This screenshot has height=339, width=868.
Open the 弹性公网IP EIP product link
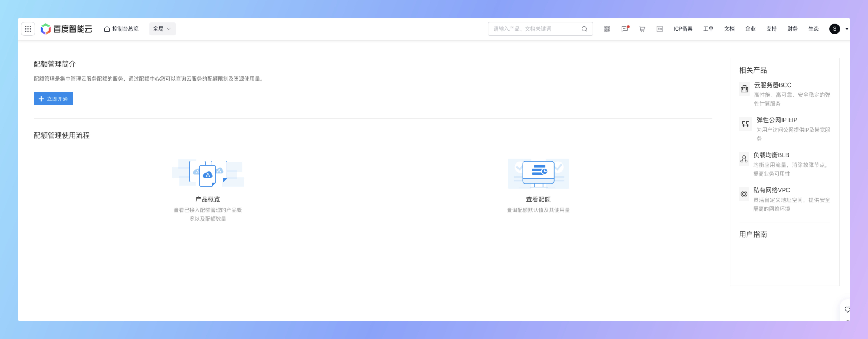(777, 120)
